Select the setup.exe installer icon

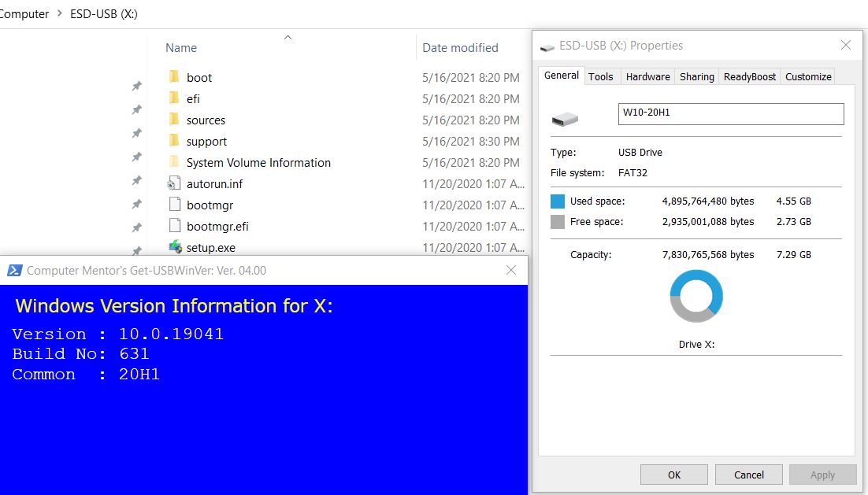coord(175,247)
